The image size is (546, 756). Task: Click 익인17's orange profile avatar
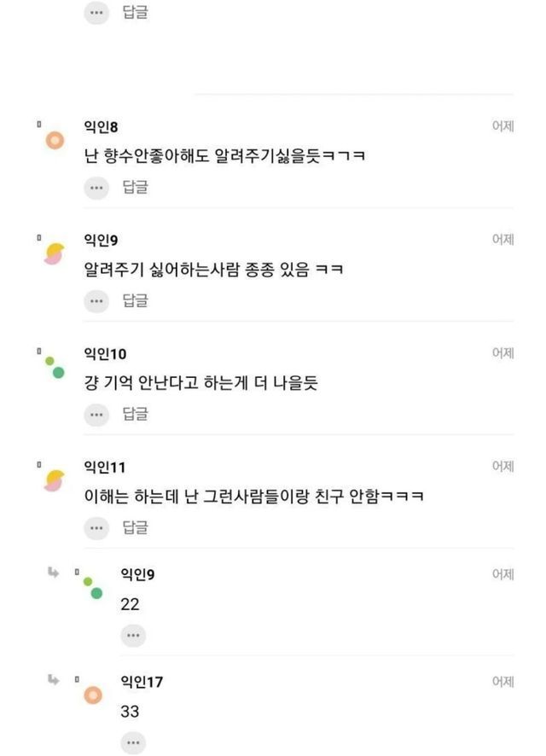tap(93, 695)
